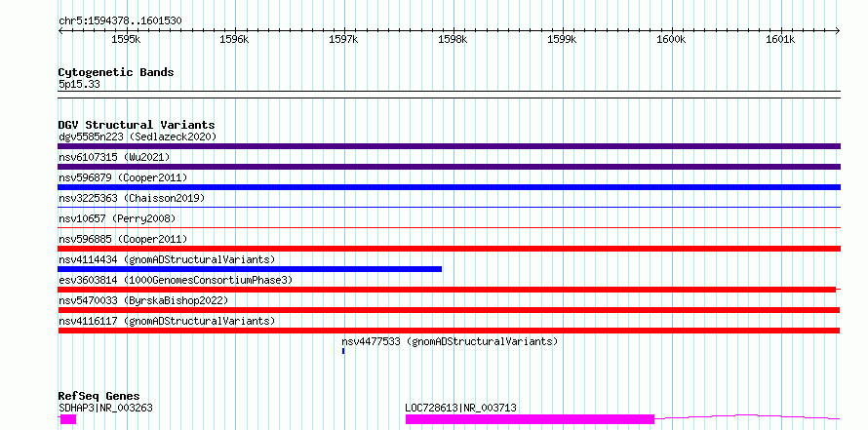This screenshot has height=430, width=868.
Task: Click the ruler's left arrowhead
Action: [60, 30]
